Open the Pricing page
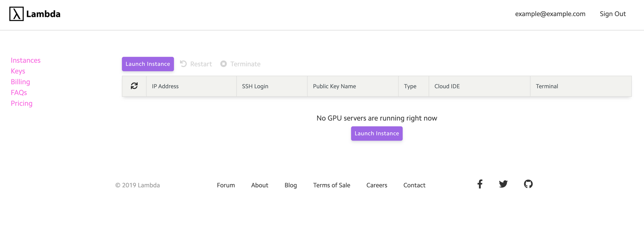Screen dimensions: 644x234 [22, 103]
